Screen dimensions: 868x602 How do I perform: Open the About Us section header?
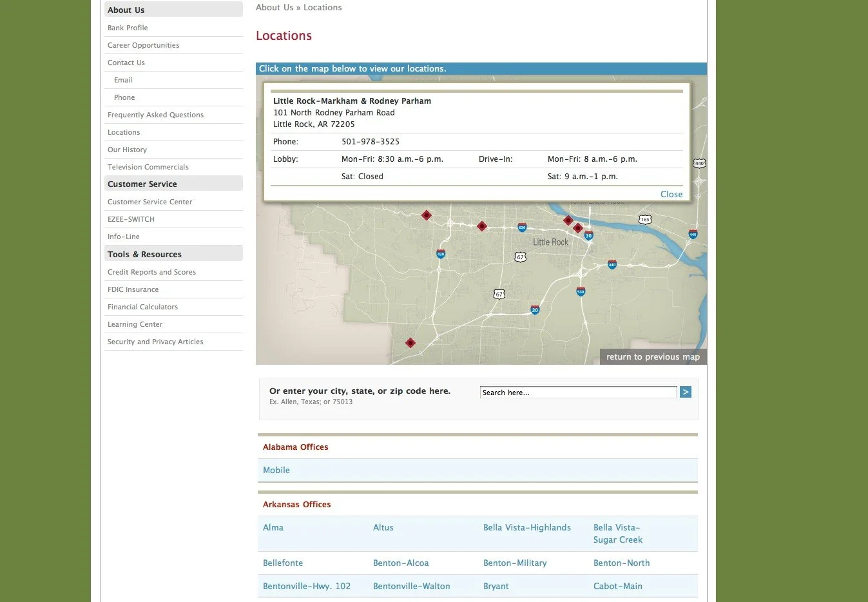[x=173, y=10]
